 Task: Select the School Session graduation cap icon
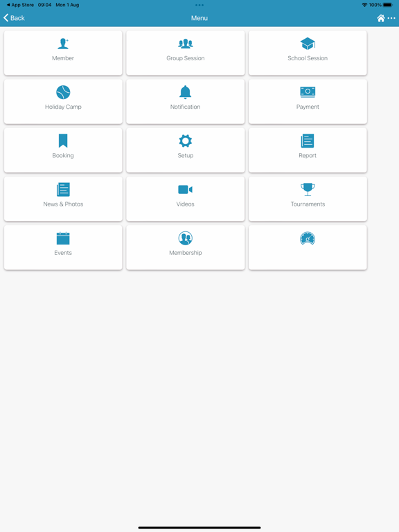(308, 44)
